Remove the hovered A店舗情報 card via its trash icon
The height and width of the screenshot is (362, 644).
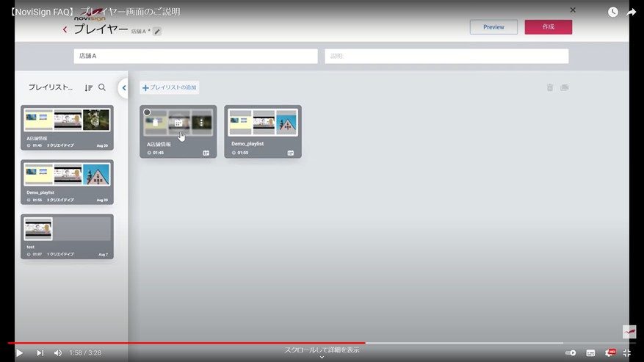point(155,123)
